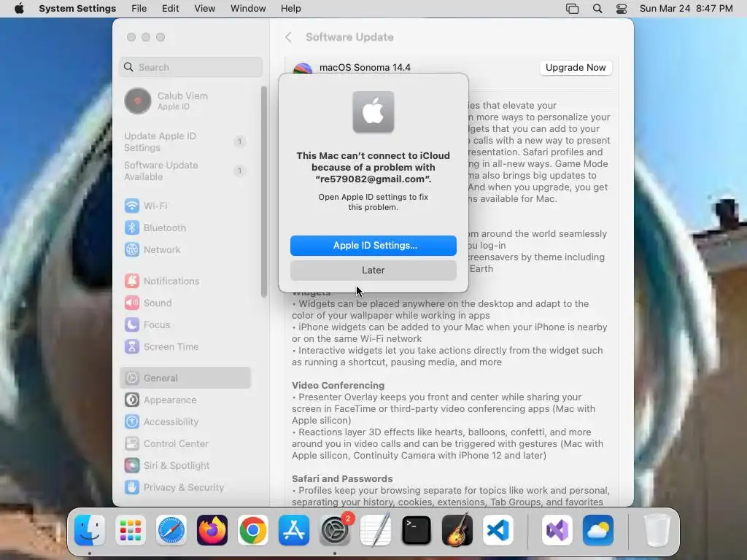Image resolution: width=747 pixels, height=560 pixels.
Task: Launch Safari from the Dock
Action: pos(171,530)
